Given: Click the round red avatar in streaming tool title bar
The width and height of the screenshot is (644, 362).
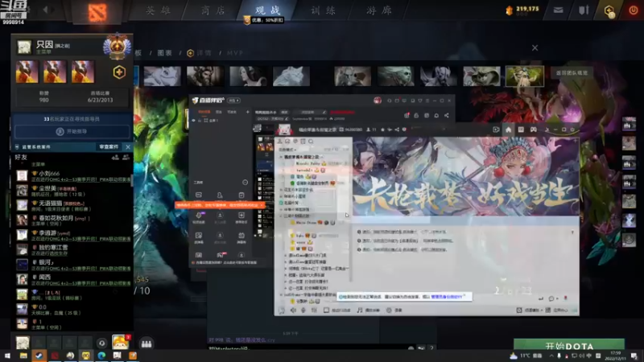Looking at the screenshot, I should (377, 101).
